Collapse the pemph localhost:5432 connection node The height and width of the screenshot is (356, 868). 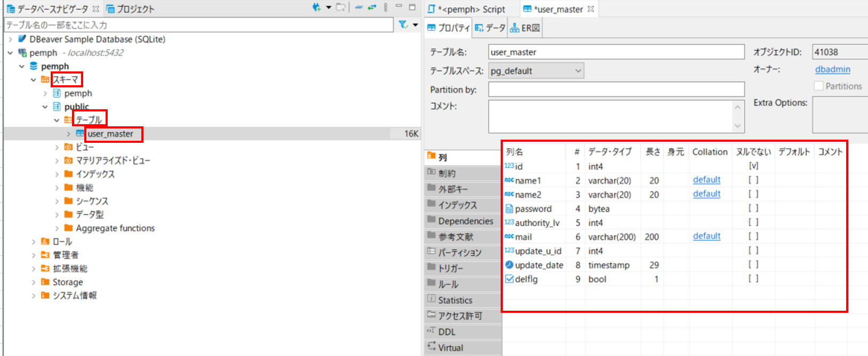click(x=10, y=53)
